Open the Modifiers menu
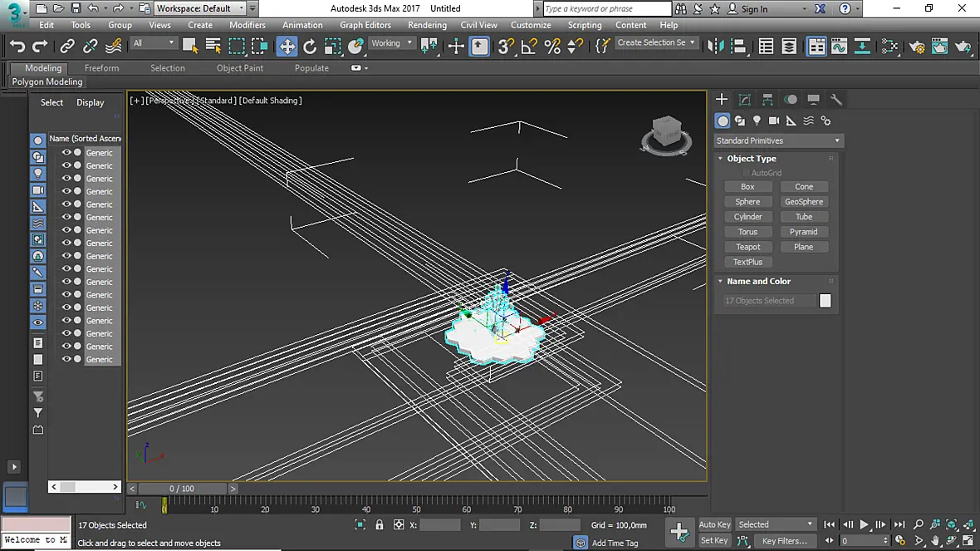 pyautogui.click(x=247, y=25)
